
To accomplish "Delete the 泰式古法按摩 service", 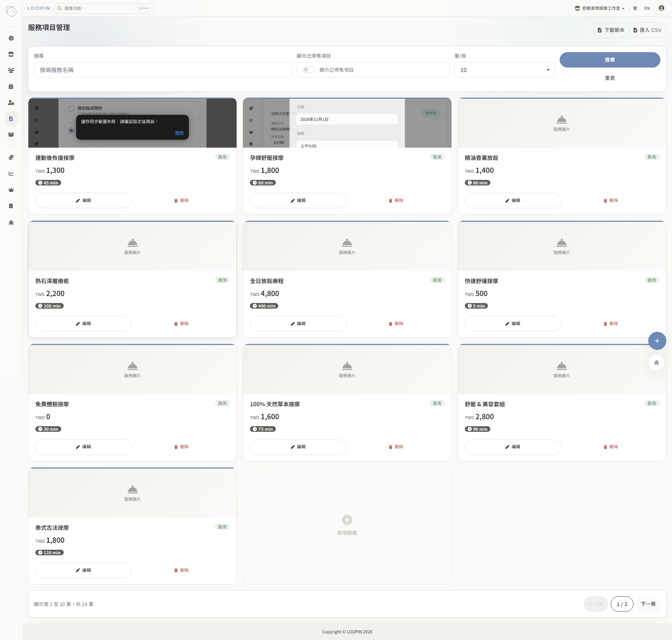I will pyautogui.click(x=181, y=570).
